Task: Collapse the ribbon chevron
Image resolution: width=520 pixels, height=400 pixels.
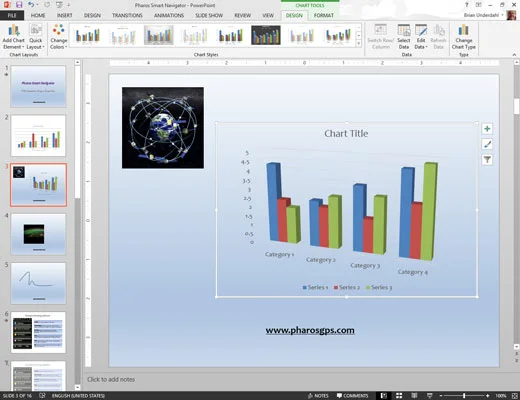Action: coord(514,55)
